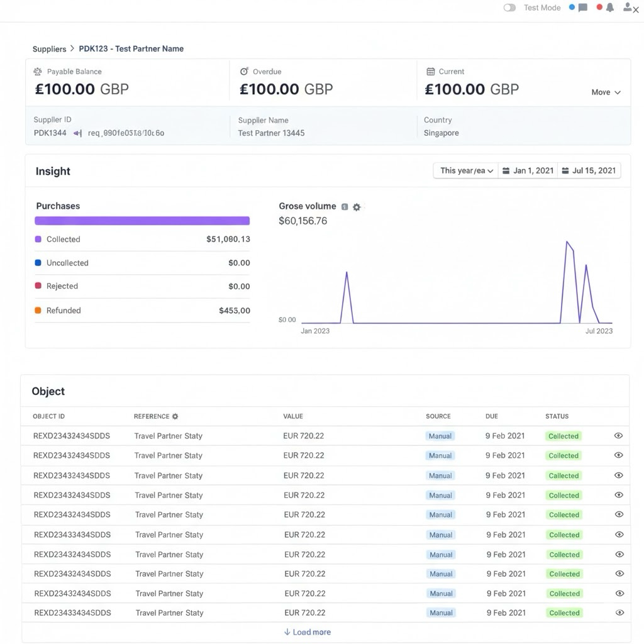
Task: Click the Reference column gear icon
Action: point(175,416)
